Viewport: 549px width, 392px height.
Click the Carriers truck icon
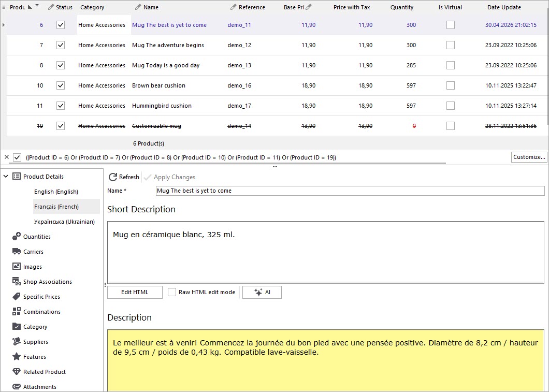pos(17,251)
